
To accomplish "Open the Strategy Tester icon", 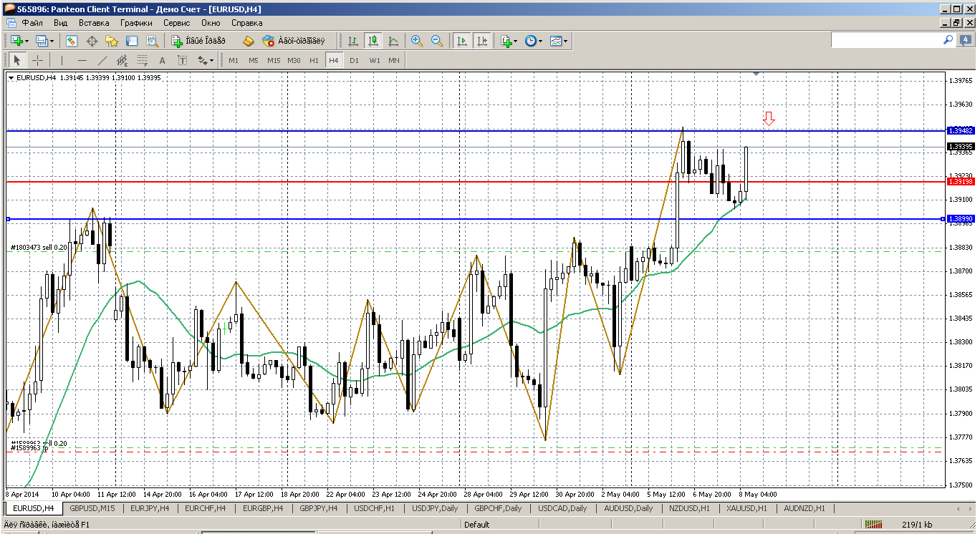I will (x=152, y=41).
